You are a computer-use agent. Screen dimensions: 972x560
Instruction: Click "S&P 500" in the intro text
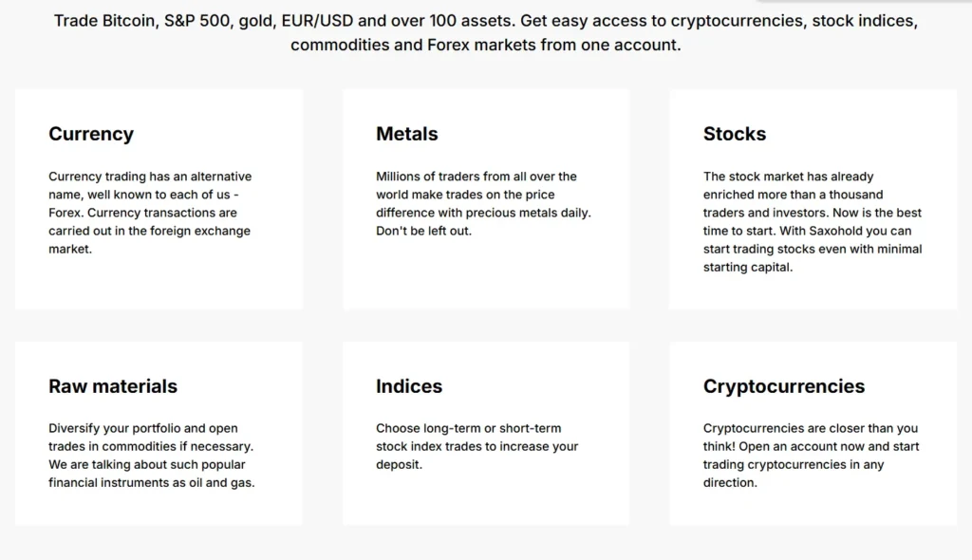pos(196,21)
